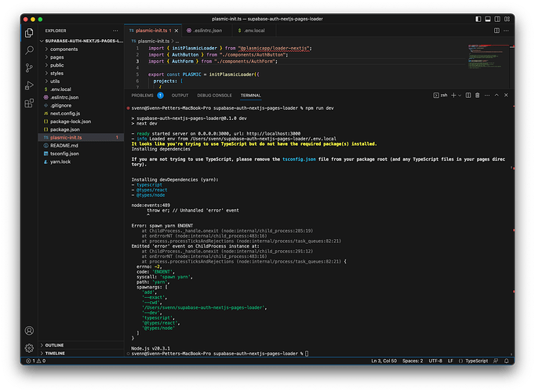The image size is (535, 392).
Task: Expand the utils folder
Action: point(81,81)
